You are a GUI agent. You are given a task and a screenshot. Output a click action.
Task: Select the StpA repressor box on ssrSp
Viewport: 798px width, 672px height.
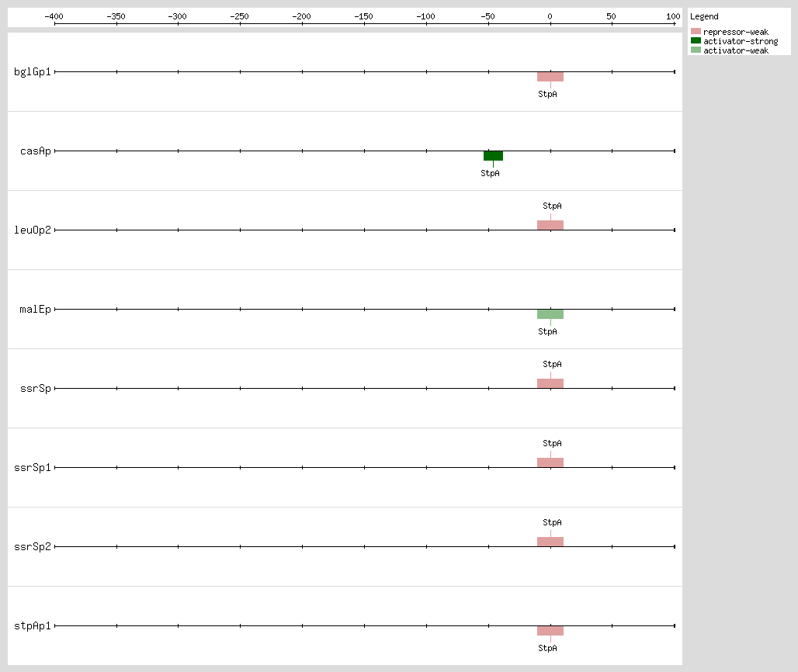(x=550, y=383)
